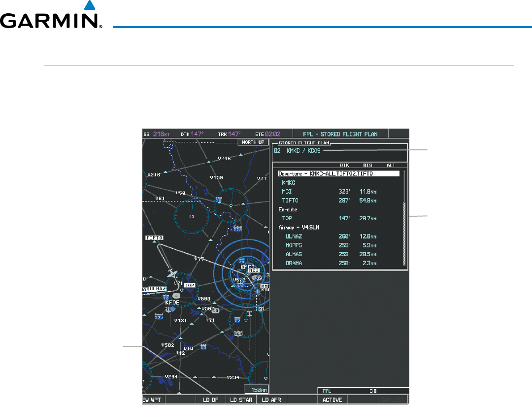
Task: Click the TIFTO waypoint label on map
Action: pos(154,237)
